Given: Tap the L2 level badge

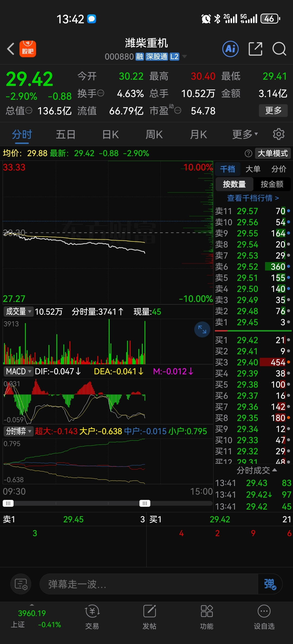Looking at the screenshot, I should coord(174,57).
